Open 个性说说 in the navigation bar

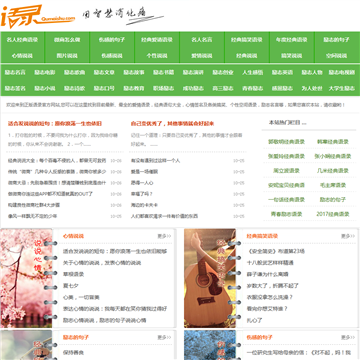157,56
